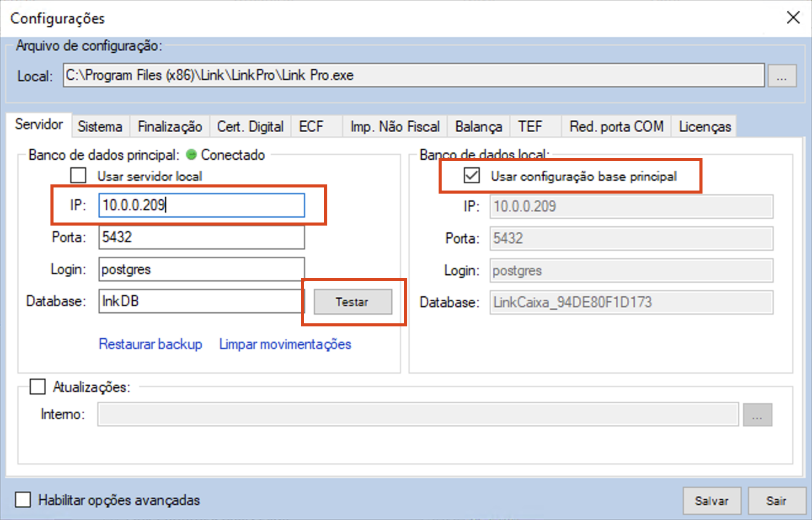Close the Configurações window
Viewport: 812px width, 520px height.
coord(794,18)
